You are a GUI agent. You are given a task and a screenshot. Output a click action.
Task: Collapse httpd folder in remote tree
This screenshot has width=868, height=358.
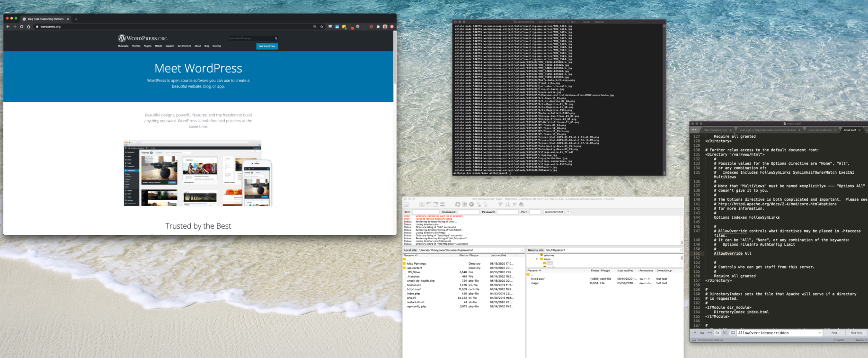[x=537, y=259]
